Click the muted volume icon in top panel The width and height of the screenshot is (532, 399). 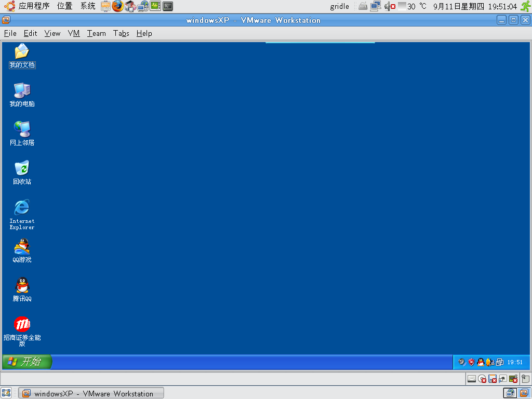click(390, 6)
